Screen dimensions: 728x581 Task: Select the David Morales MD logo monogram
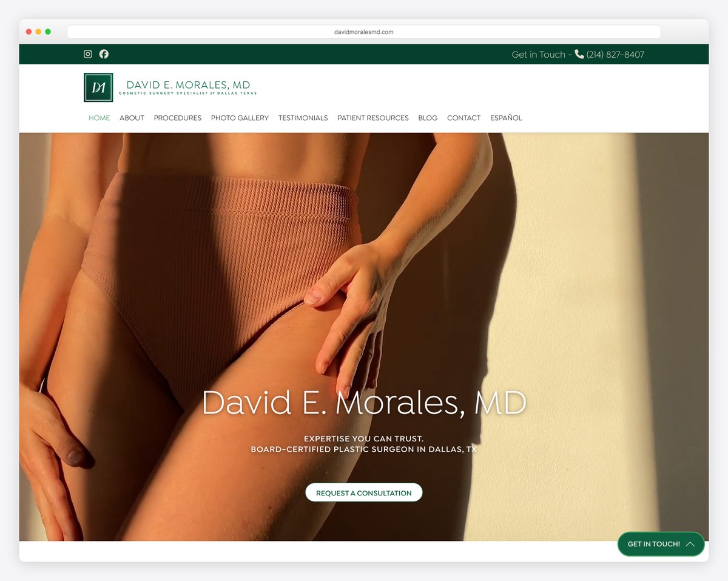[98, 87]
